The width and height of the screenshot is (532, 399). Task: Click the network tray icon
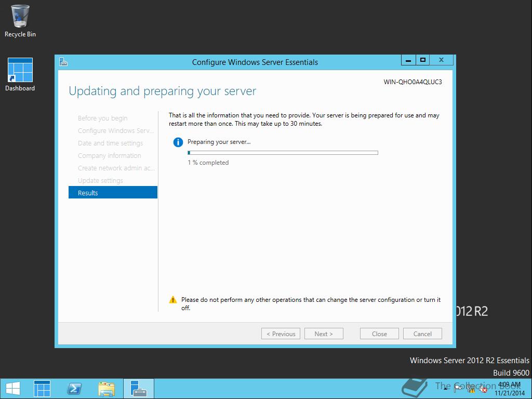[x=471, y=389]
